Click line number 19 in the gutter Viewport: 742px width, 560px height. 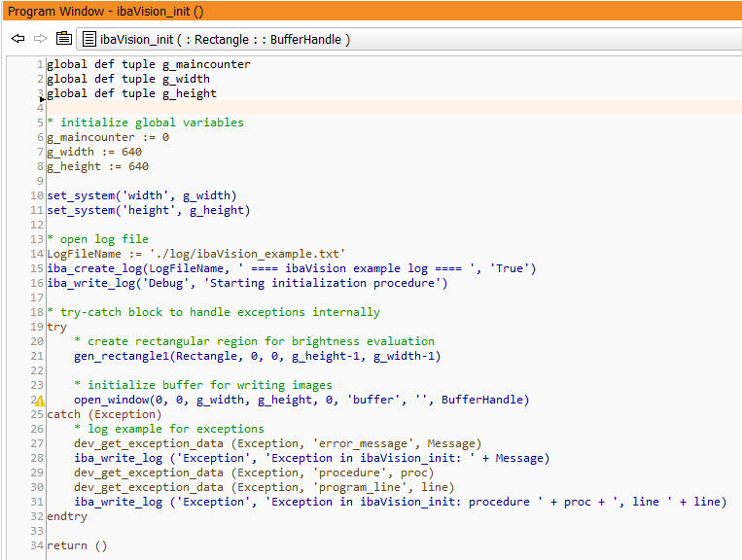(37, 328)
